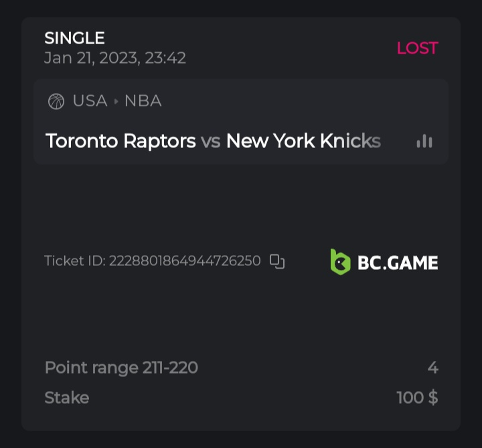
Task: Click the vs separator between teams
Action: [x=211, y=141]
